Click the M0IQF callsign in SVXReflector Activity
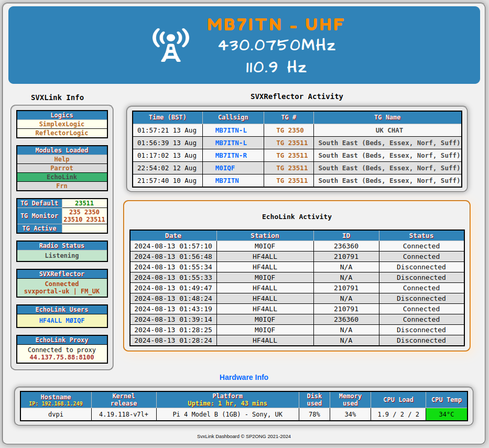The width and height of the screenshot is (489, 448). (225, 168)
